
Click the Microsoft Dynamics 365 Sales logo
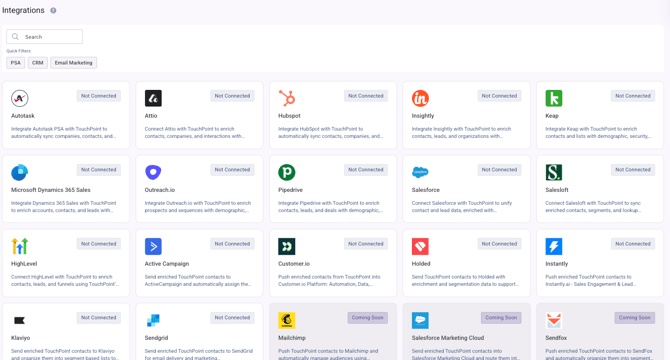tap(20, 172)
